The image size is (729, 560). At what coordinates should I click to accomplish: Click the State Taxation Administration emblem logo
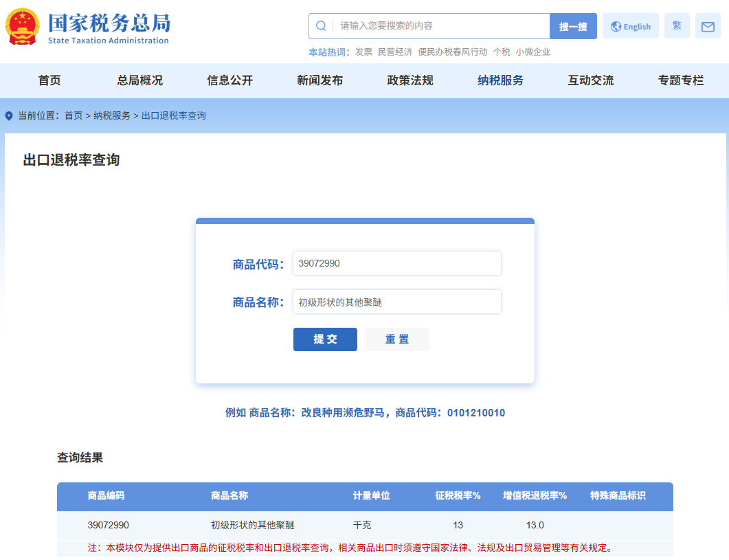click(x=23, y=27)
